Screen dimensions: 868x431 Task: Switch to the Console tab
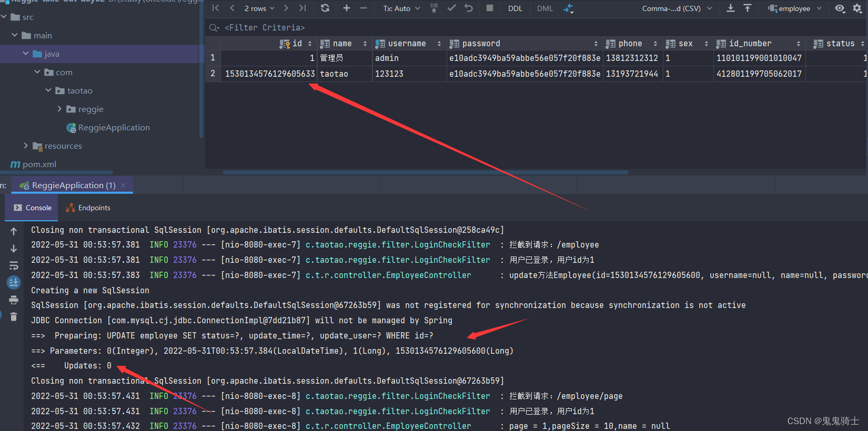[33, 208]
